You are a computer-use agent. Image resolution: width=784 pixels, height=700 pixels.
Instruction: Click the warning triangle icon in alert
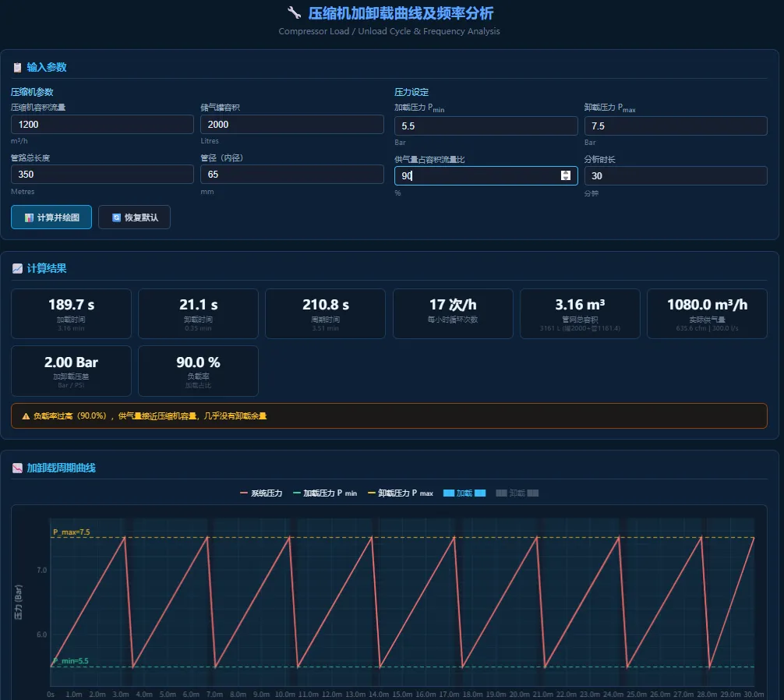coord(26,416)
